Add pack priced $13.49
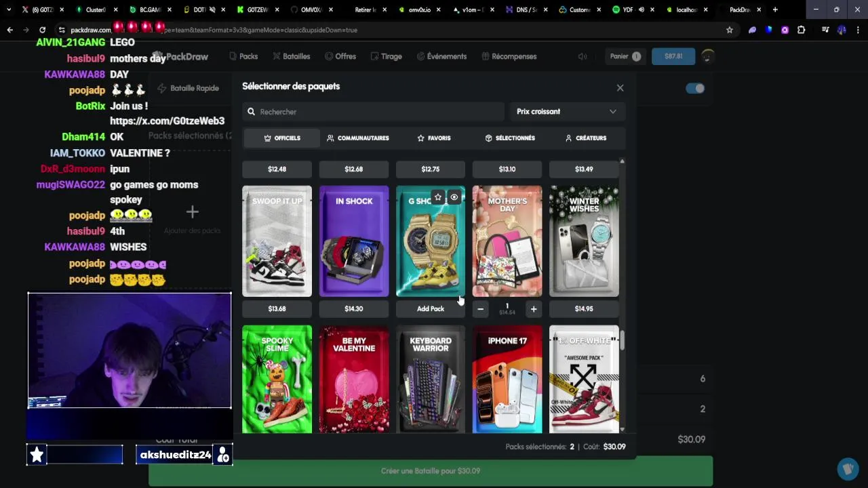 click(584, 169)
